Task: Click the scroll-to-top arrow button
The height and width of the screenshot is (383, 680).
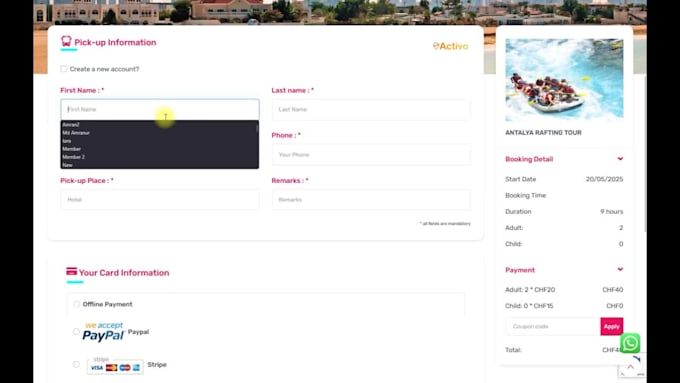Action: coord(631,367)
